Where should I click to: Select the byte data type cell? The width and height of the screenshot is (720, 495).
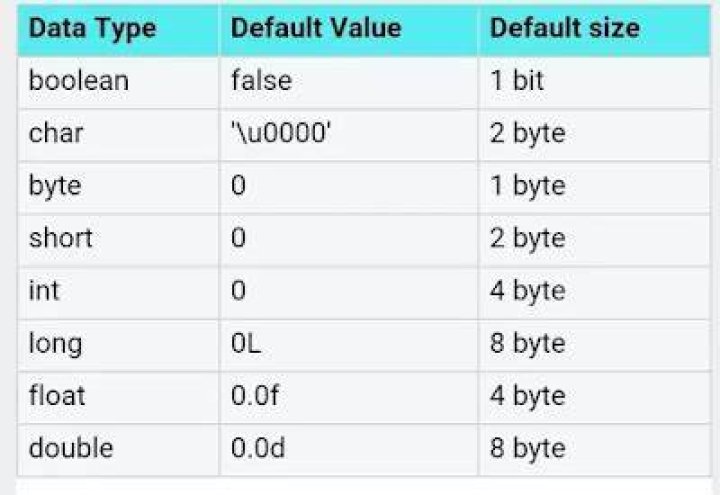[x=118, y=187]
